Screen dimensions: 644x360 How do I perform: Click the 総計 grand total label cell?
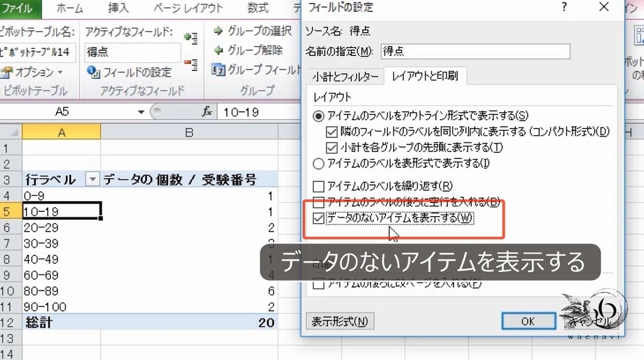tap(62, 323)
